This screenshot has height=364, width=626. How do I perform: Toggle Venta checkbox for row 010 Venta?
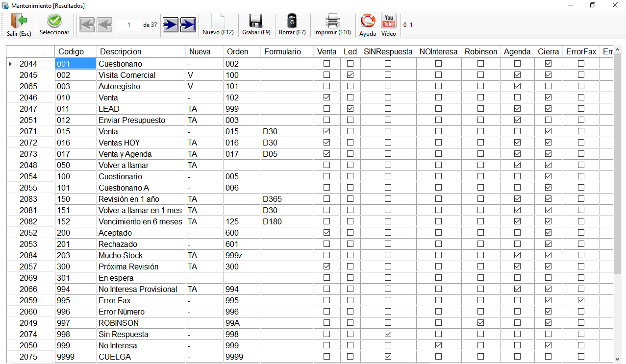coord(327,97)
